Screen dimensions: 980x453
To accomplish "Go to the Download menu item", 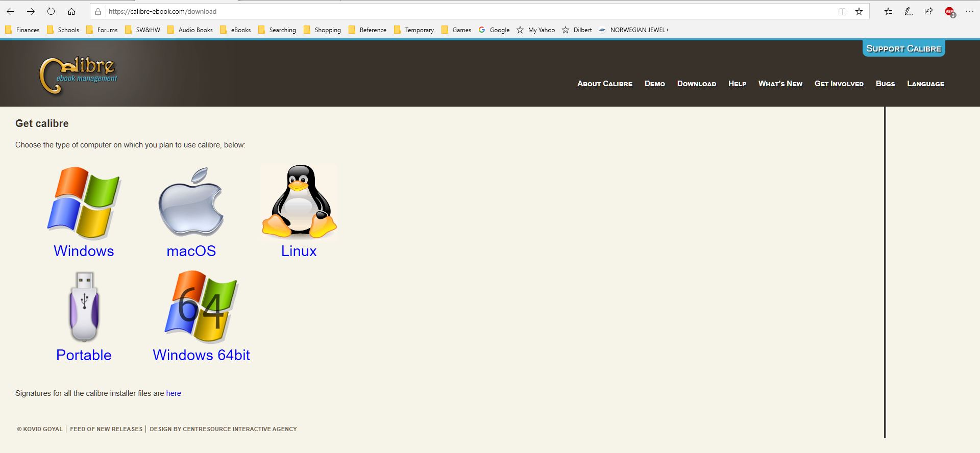I will click(x=697, y=84).
